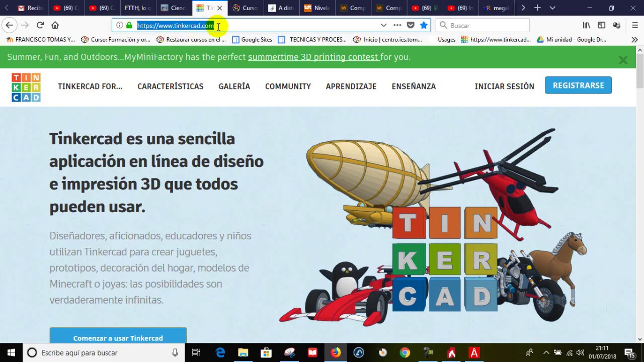Image resolution: width=644 pixels, height=362 pixels.
Task: Click in the Buscar search field
Action: (482, 25)
